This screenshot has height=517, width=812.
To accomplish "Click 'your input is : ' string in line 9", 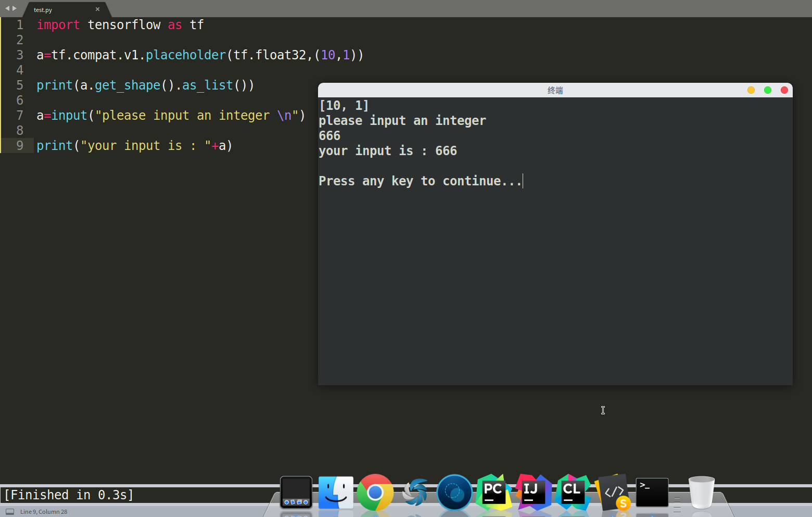I will tap(146, 146).
